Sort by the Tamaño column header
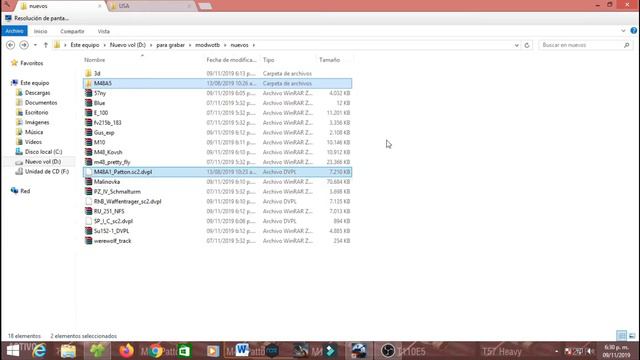This screenshot has height=360, width=640. [x=329, y=60]
